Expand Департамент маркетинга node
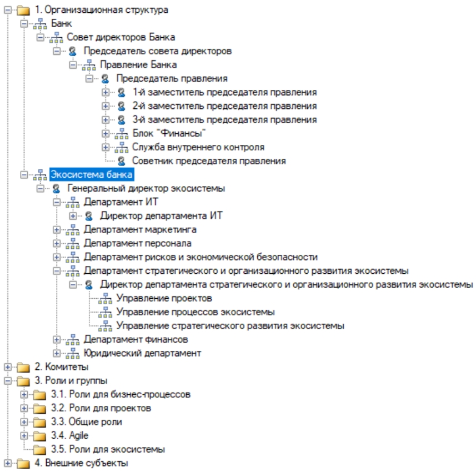Viewport: 476px width, 472px height. tap(56, 229)
